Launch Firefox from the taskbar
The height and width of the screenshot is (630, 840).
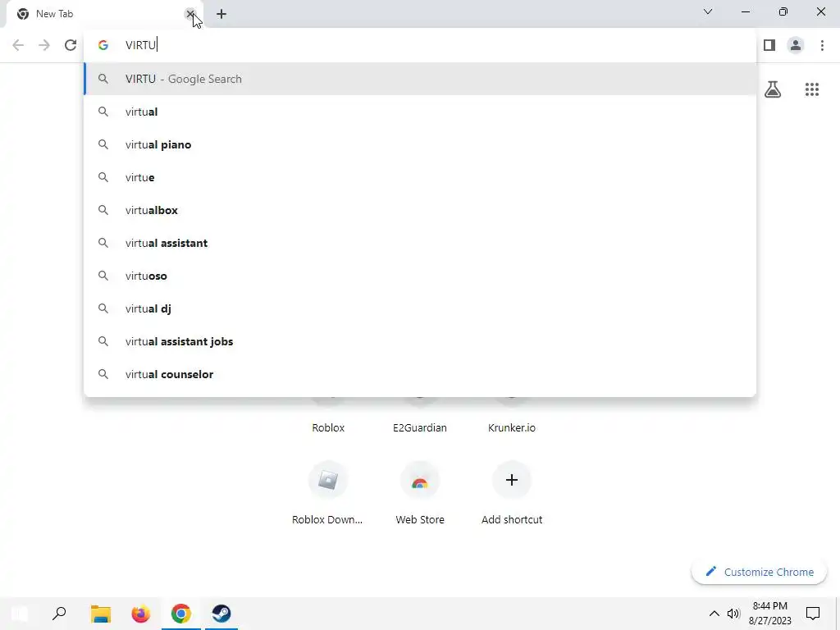pyautogui.click(x=141, y=614)
